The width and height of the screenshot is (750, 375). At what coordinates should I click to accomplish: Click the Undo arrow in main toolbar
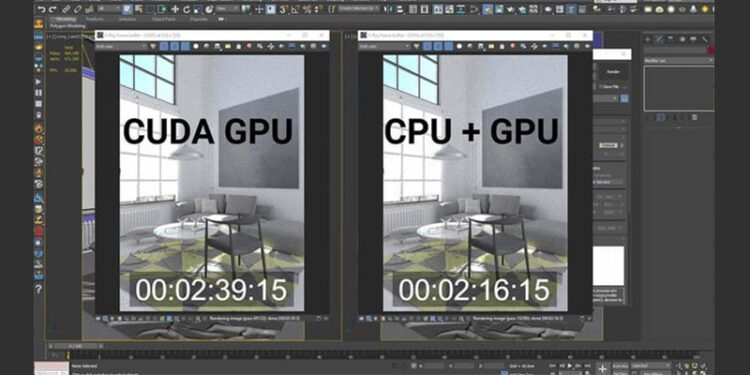42,9
